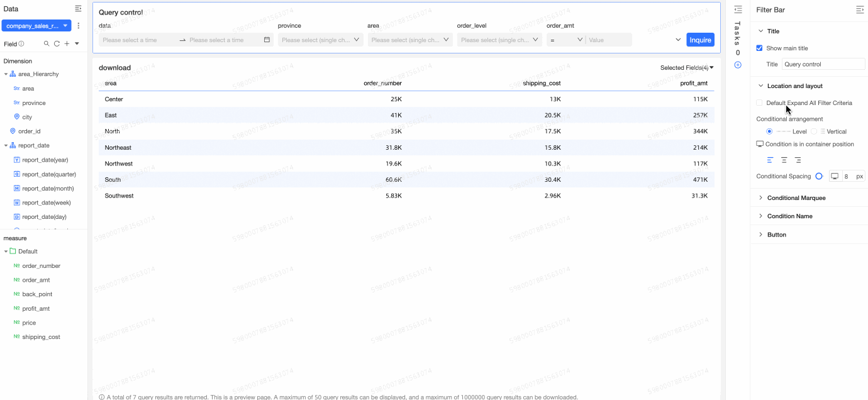Open the order_level filter dropdown
This screenshot has width=868, height=400.
coord(499,40)
